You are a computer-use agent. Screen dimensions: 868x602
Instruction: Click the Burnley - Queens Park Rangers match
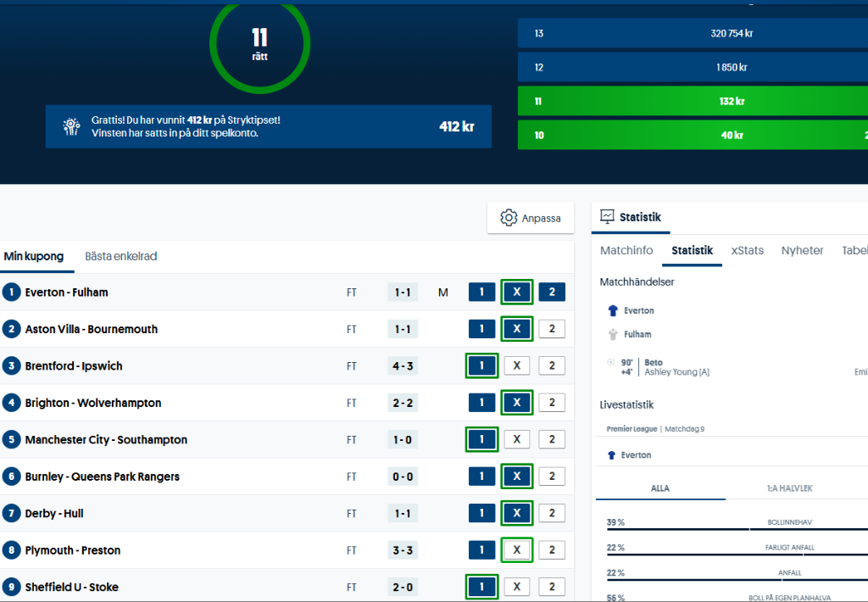(103, 477)
